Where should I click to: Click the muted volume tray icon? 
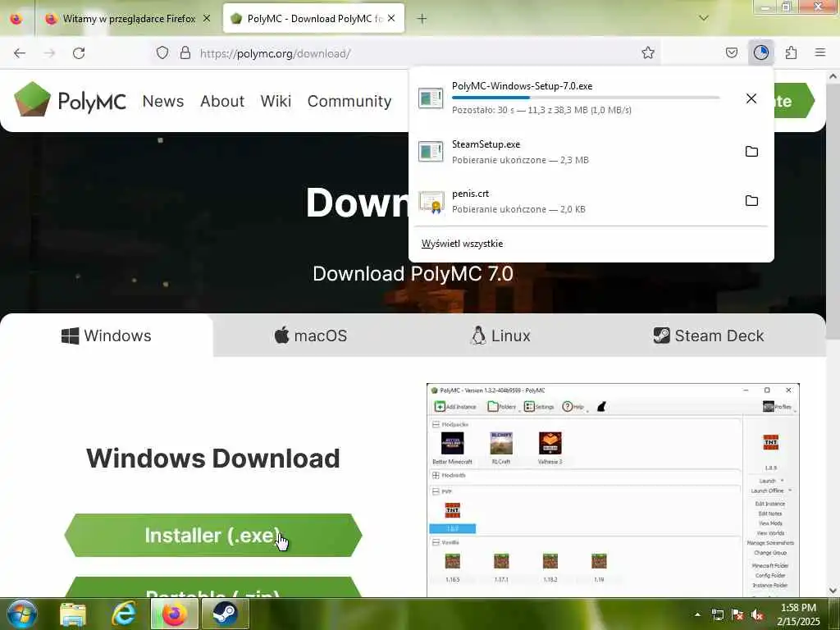tap(757, 614)
